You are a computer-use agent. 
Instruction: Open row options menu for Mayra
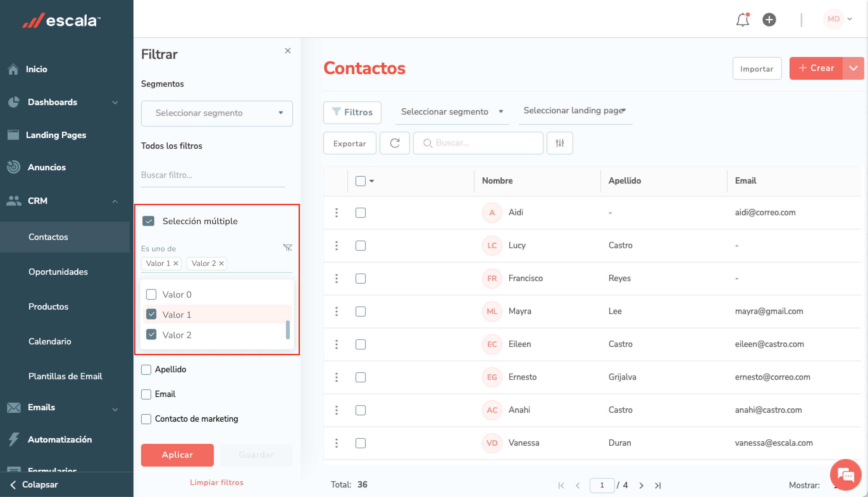click(x=337, y=311)
